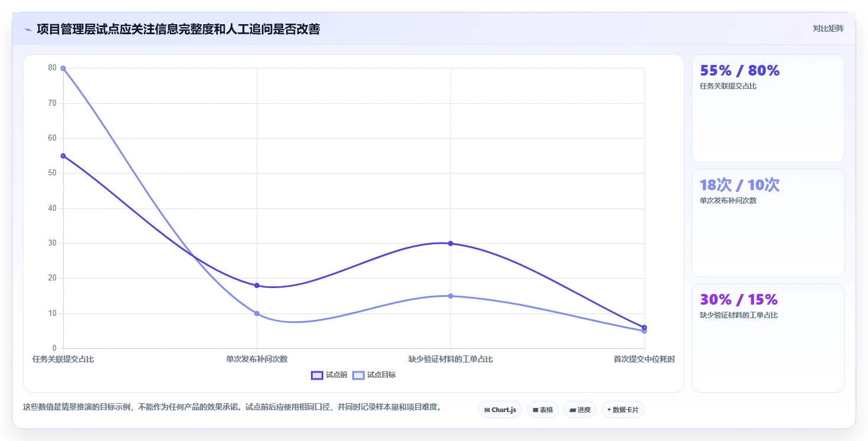
Task: Click the 试点前 point at value 55
Action: [x=63, y=156]
